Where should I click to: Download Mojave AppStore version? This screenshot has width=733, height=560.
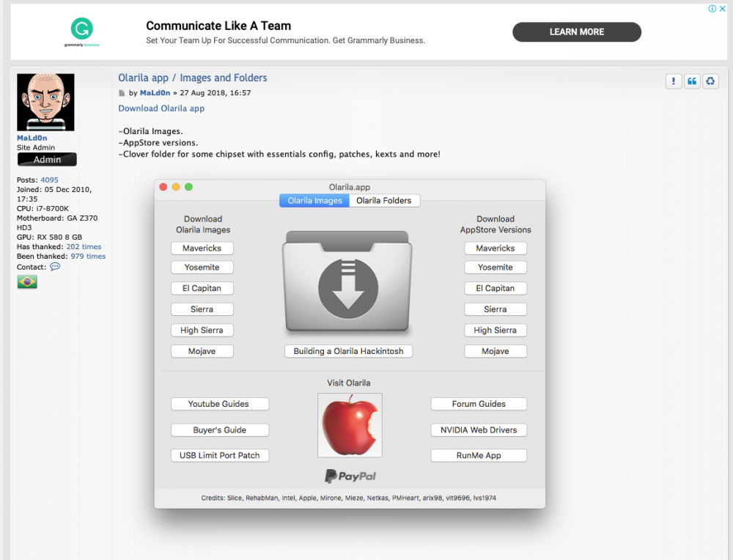tap(496, 351)
